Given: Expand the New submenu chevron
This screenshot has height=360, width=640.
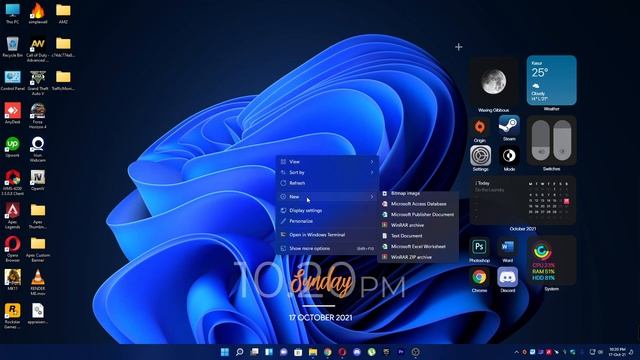Looking at the screenshot, I should [x=372, y=197].
